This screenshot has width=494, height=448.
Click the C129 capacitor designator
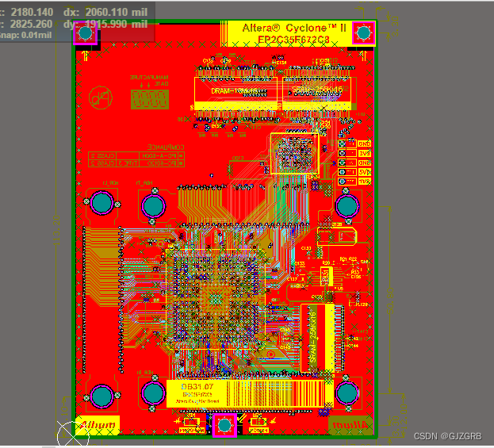point(362,304)
